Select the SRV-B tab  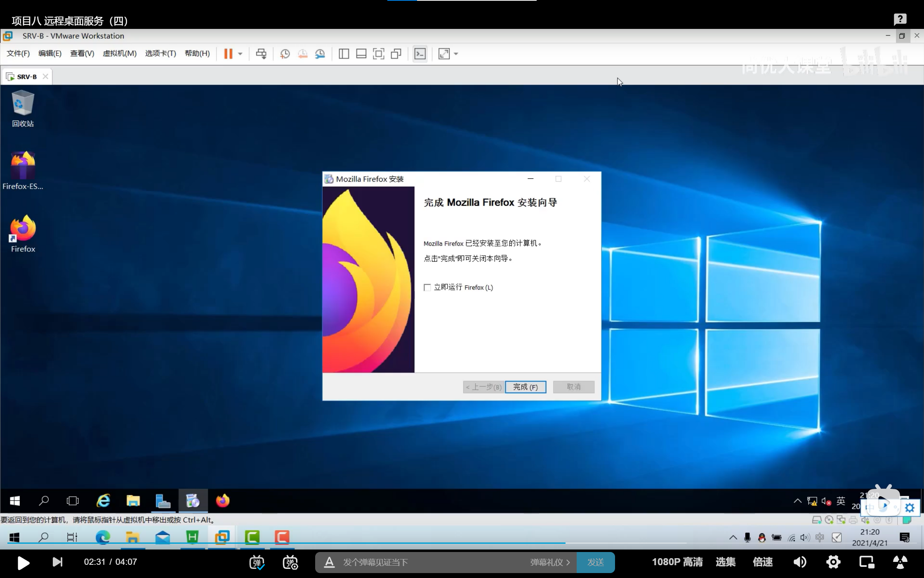tap(26, 77)
